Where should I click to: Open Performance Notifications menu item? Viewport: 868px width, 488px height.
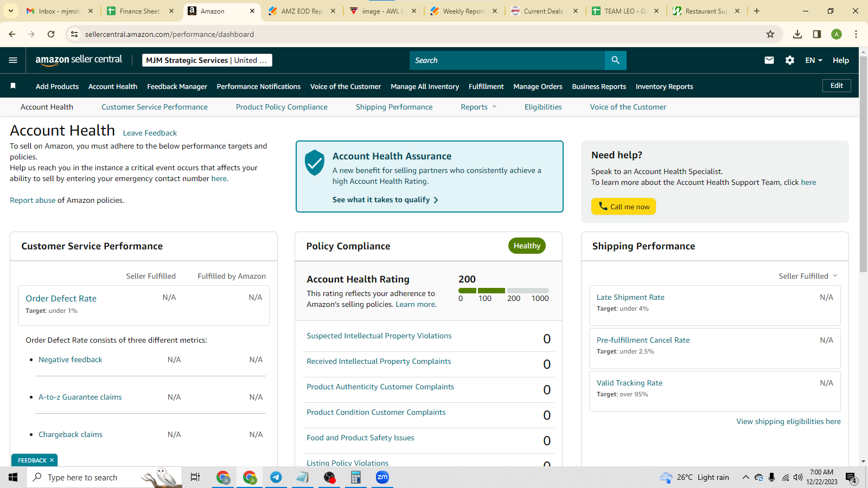point(259,86)
